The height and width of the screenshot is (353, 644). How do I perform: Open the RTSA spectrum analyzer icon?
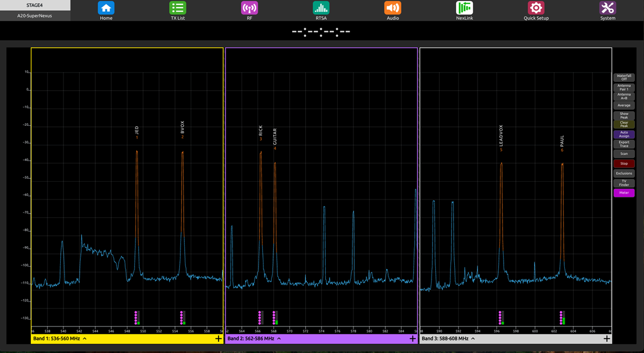[x=321, y=8]
